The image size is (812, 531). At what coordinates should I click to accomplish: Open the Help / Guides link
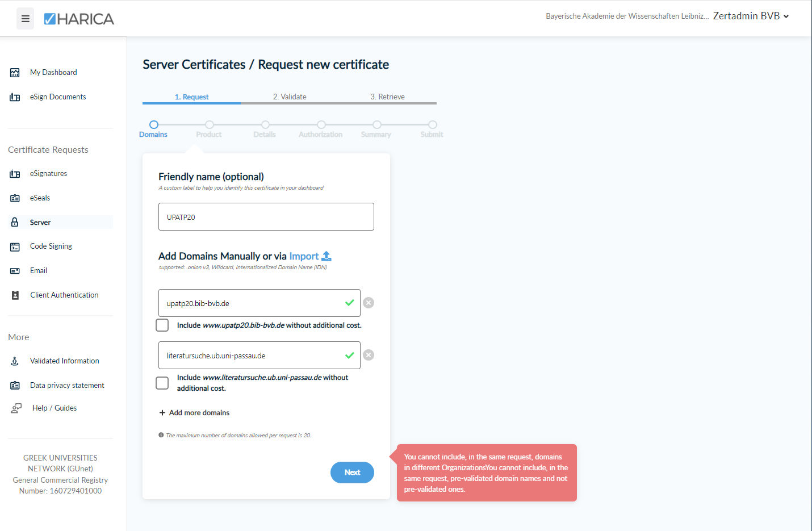pos(54,408)
